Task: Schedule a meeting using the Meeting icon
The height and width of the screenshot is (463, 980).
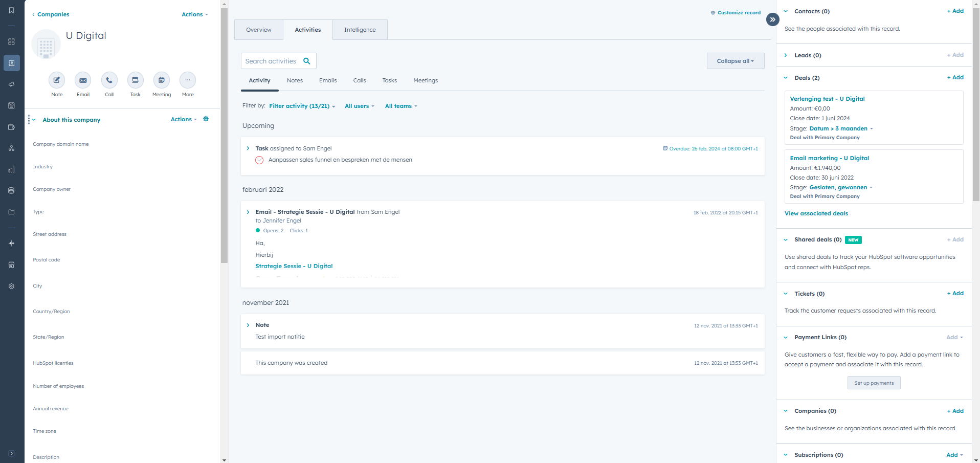Action: pyautogui.click(x=162, y=80)
